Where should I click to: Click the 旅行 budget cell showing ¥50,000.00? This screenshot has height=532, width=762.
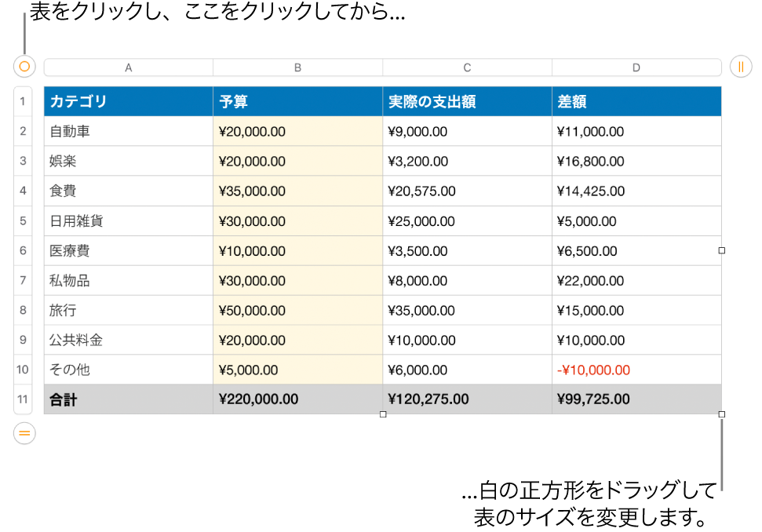pos(297,309)
